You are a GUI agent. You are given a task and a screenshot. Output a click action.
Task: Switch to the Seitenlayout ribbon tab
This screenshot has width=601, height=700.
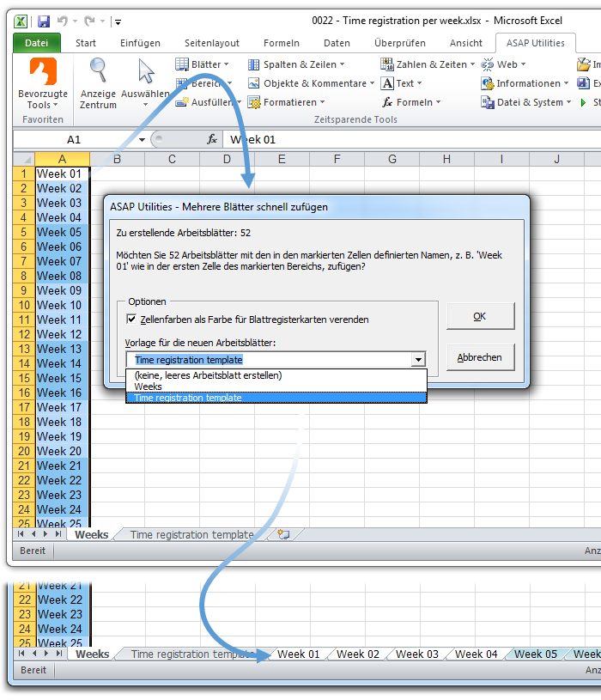pyautogui.click(x=212, y=43)
